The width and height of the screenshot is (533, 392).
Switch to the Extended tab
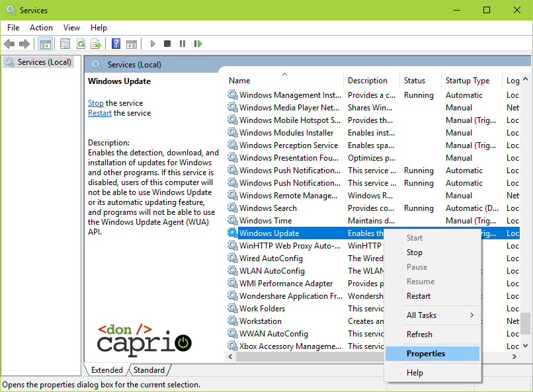106,370
